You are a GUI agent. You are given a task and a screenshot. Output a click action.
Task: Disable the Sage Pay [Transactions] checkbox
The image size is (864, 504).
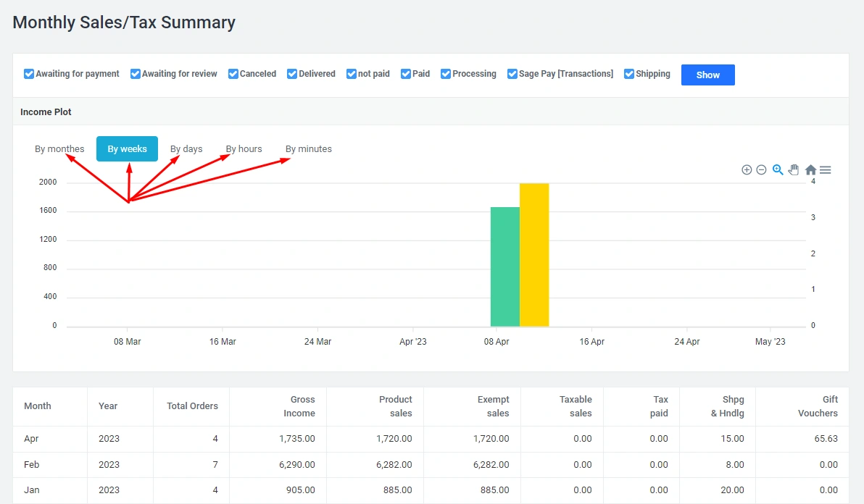point(512,74)
